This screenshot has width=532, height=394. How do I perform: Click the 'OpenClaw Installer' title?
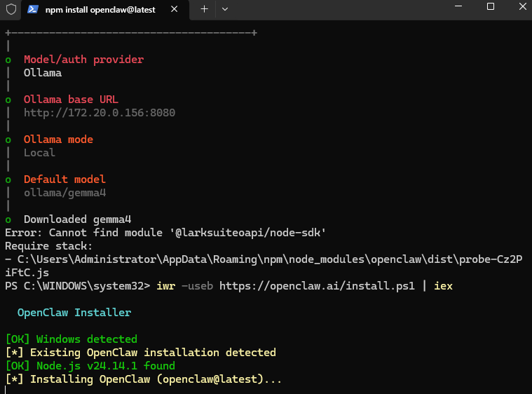tap(74, 313)
